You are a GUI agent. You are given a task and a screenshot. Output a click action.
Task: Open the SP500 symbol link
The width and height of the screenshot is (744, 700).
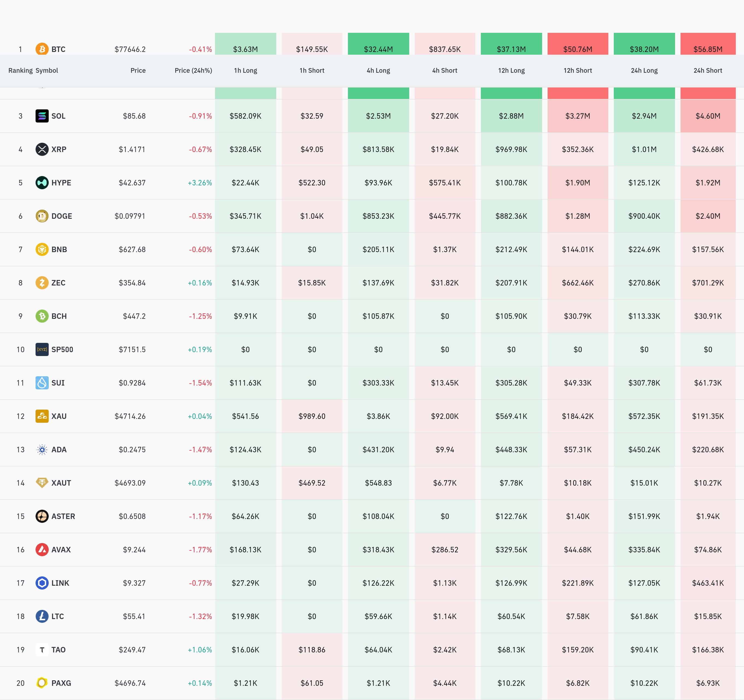click(62, 349)
